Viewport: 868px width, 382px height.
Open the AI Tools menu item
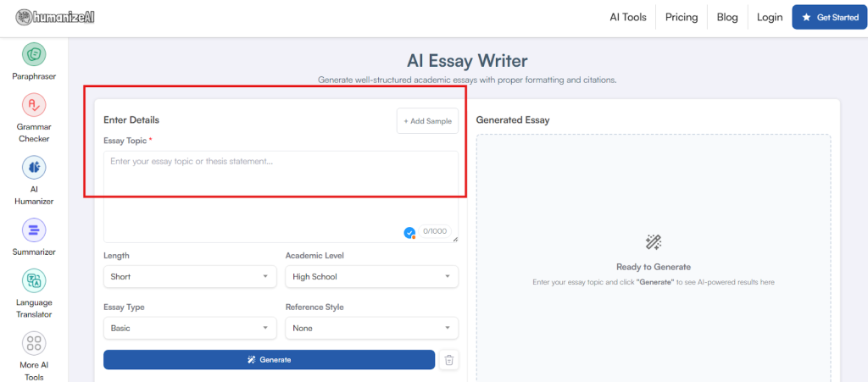628,17
